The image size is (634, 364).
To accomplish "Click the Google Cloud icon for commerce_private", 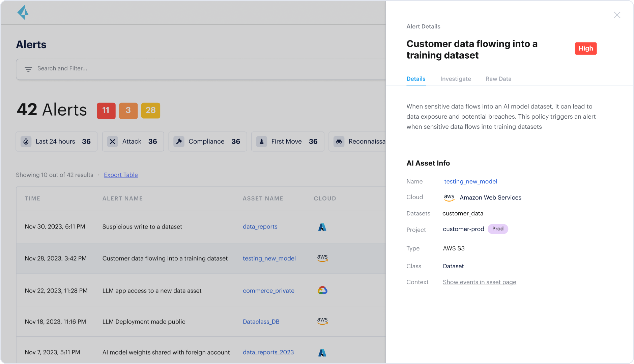I will click(x=322, y=290).
